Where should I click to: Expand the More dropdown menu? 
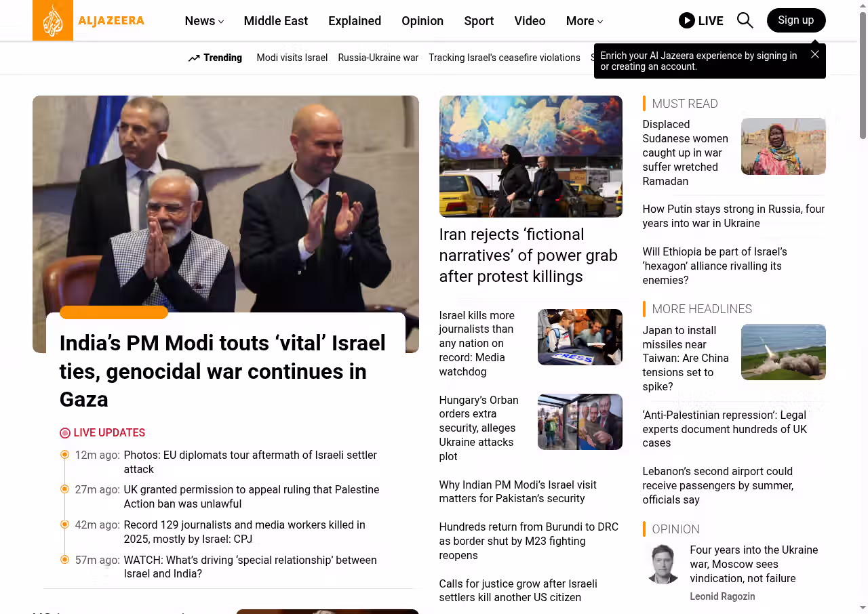pyautogui.click(x=585, y=21)
